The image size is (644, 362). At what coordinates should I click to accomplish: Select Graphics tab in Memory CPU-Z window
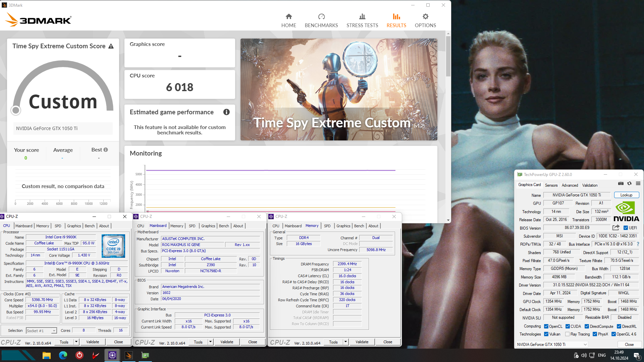pyautogui.click(x=343, y=226)
